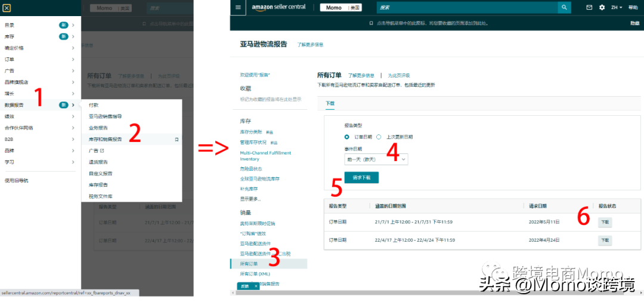Open the mail messages icon
The image size is (644, 302).
tap(589, 7)
